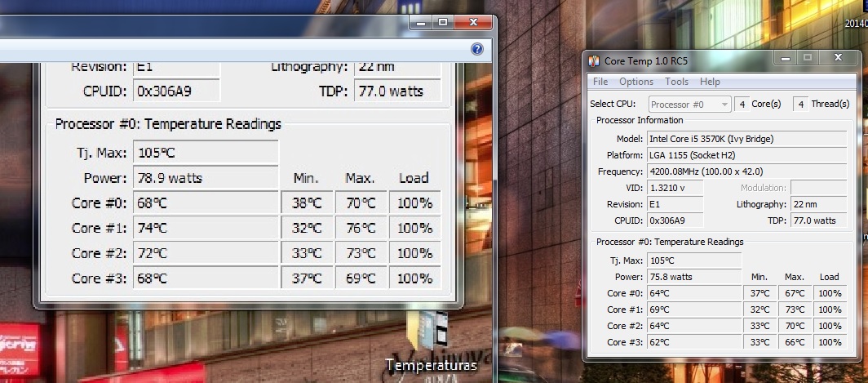
Task: Close the window with the blue help icon
Action: coord(473,23)
